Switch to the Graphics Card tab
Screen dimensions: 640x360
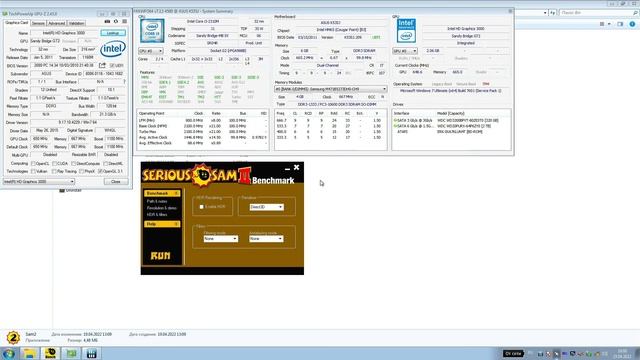(x=17, y=23)
